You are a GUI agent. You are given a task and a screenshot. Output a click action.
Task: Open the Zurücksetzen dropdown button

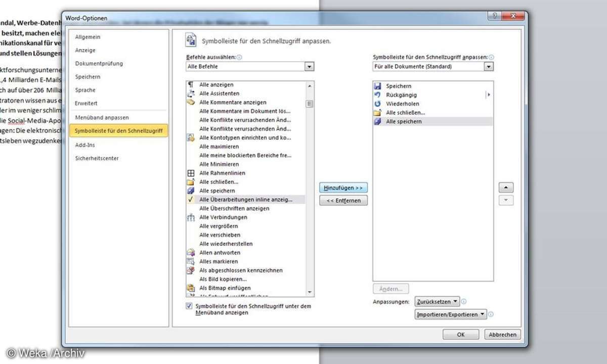point(437,301)
